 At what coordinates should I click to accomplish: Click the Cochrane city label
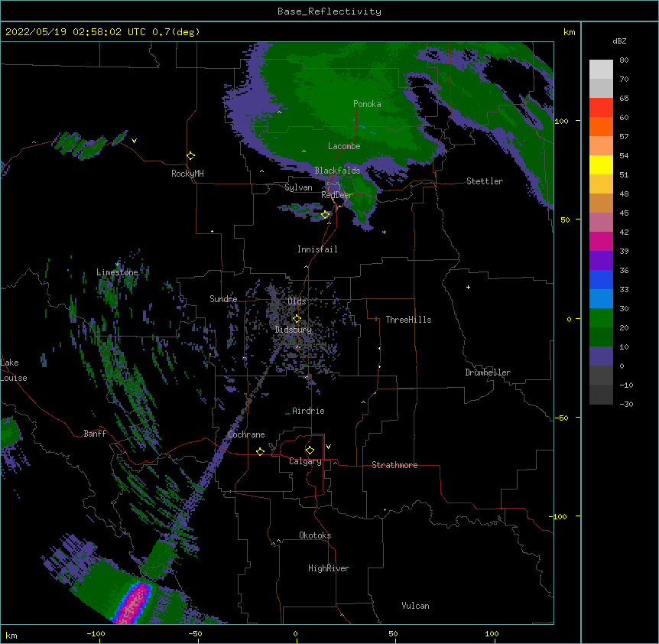click(x=246, y=434)
